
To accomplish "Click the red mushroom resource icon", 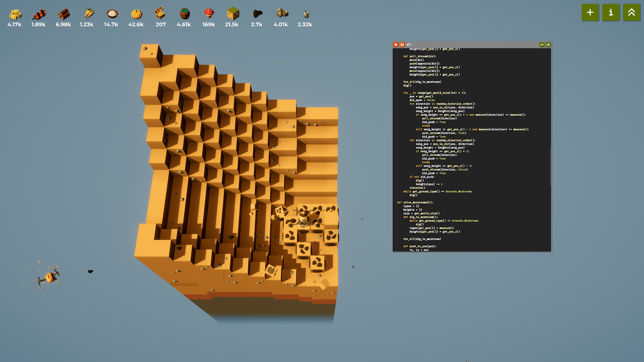I will point(209,13).
